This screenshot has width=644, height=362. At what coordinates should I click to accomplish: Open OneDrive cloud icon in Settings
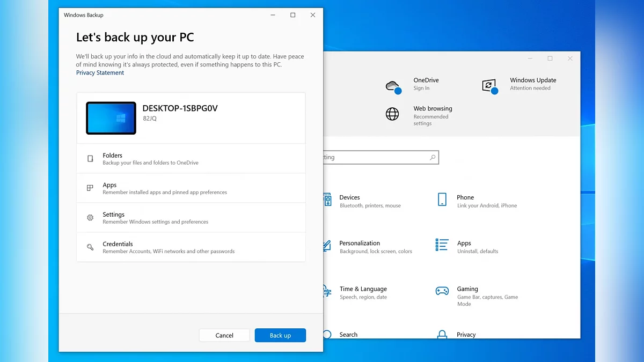pos(393,86)
